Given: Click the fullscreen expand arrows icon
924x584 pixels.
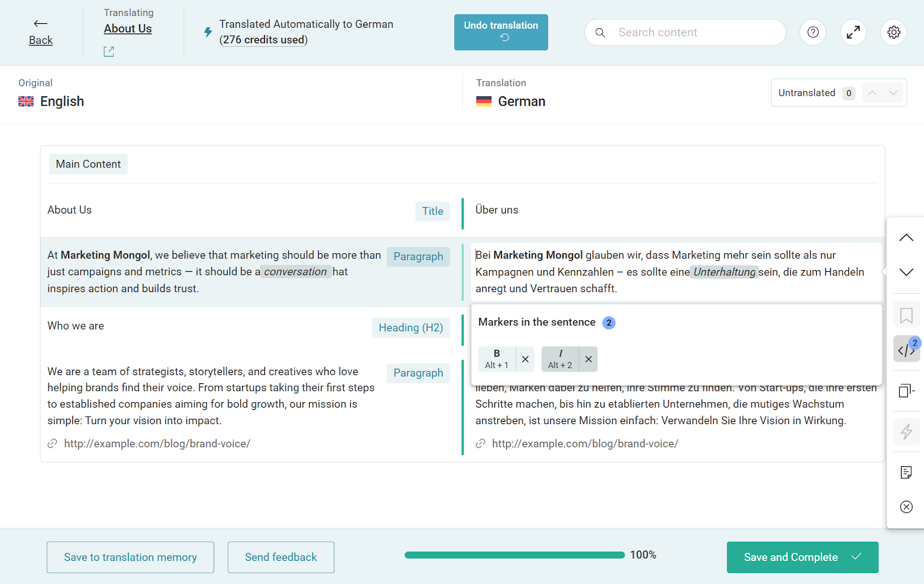Looking at the screenshot, I should coord(853,32).
